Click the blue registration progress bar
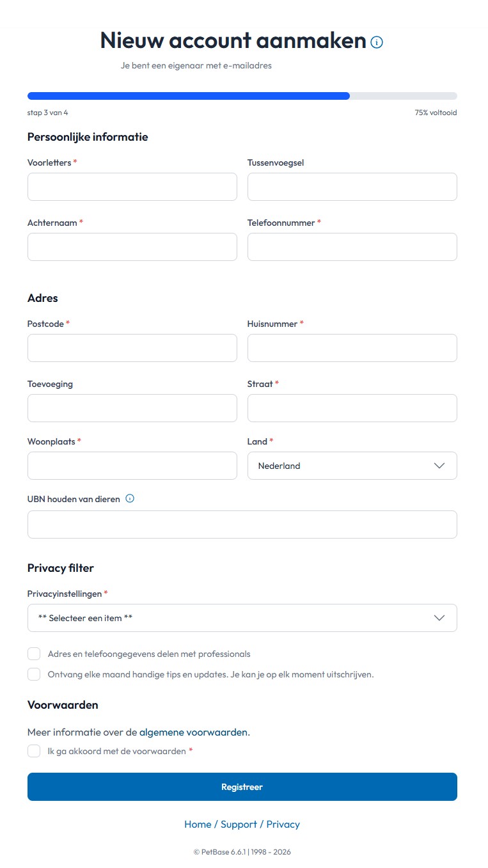Screen dimensions: 488x868 point(188,95)
